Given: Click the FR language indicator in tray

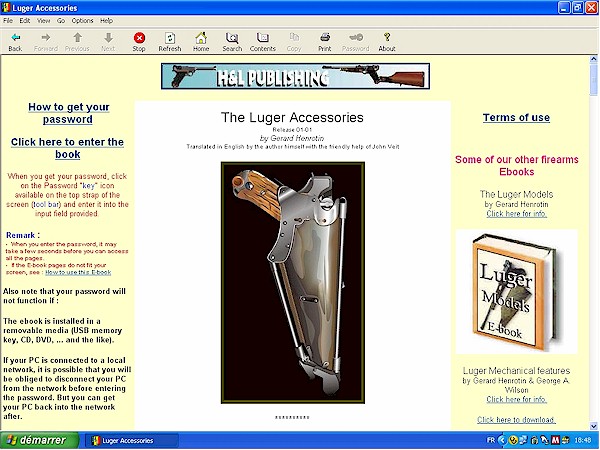Looking at the screenshot, I should [x=491, y=440].
